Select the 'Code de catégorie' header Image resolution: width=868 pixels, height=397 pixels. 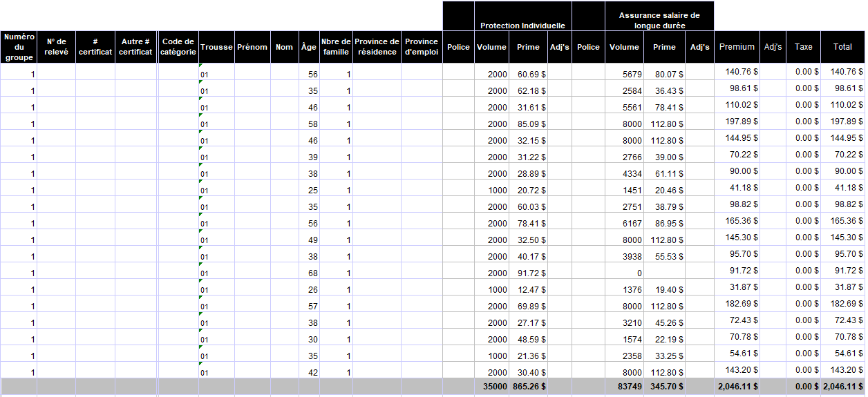click(178, 47)
